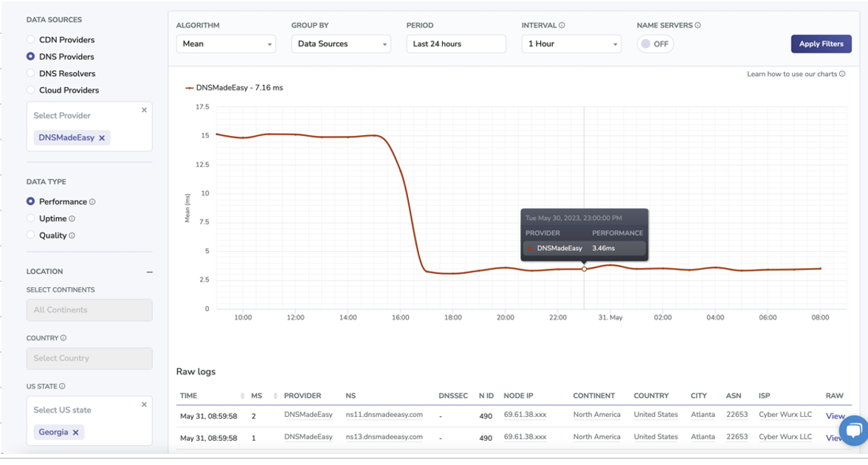
Task: Remove the DNSMadeEasy provider tag
Action: tap(102, 138)
